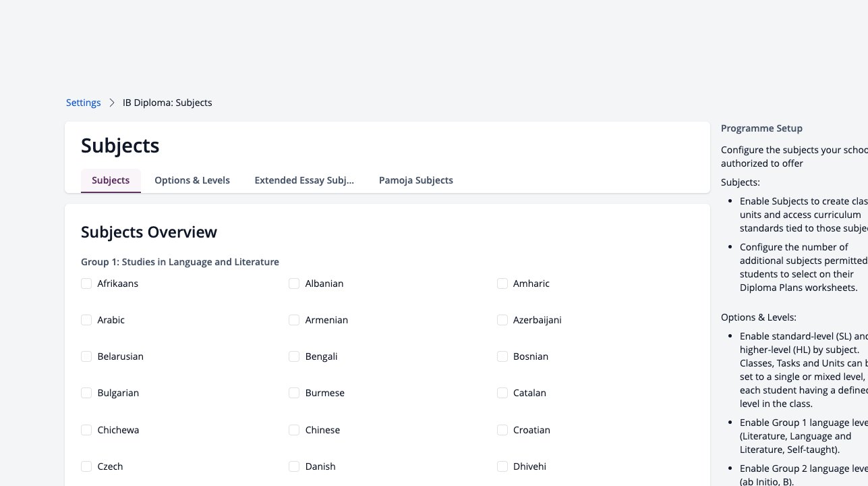The image size is (868, 486).
Task: Check the Dhivehi subject checkbox
Action: click(502, 466)
